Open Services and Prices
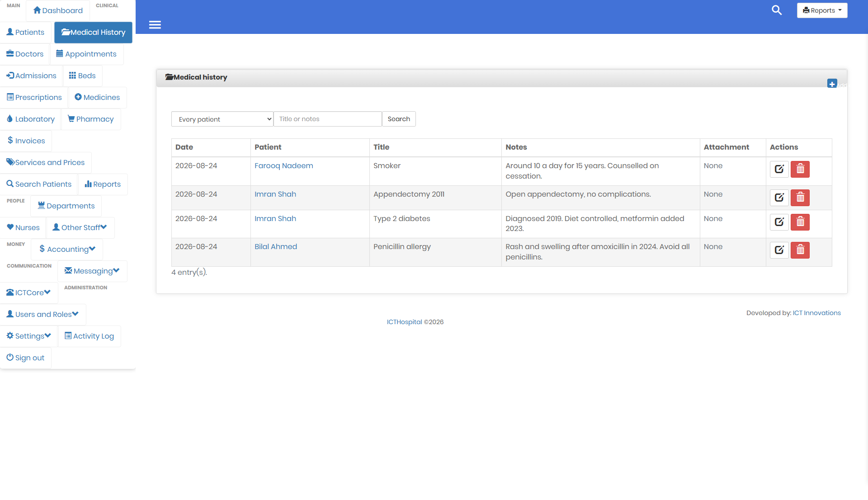Viewport: 868px width, 500px height. pos(45,162)
